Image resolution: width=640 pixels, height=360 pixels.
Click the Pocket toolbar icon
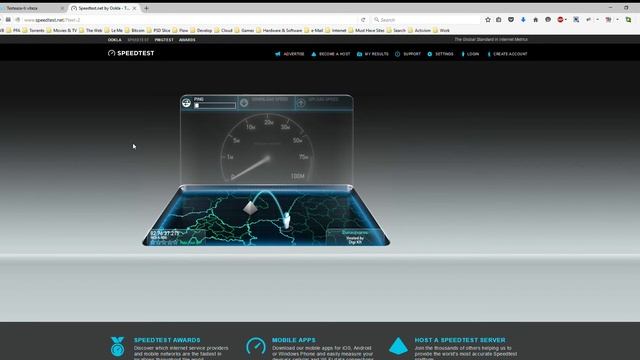tap(511, 20)
